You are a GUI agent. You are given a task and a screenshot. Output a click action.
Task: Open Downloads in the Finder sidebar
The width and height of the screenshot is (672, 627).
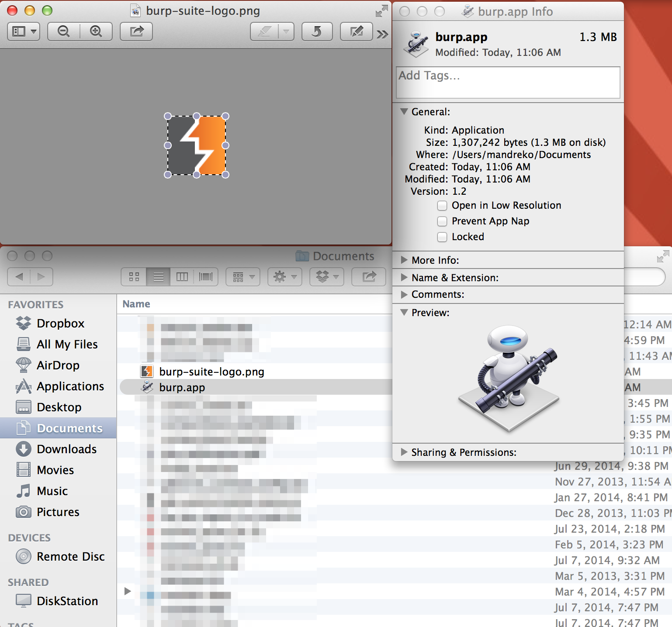pyautogui.click(x=66, y=449)
